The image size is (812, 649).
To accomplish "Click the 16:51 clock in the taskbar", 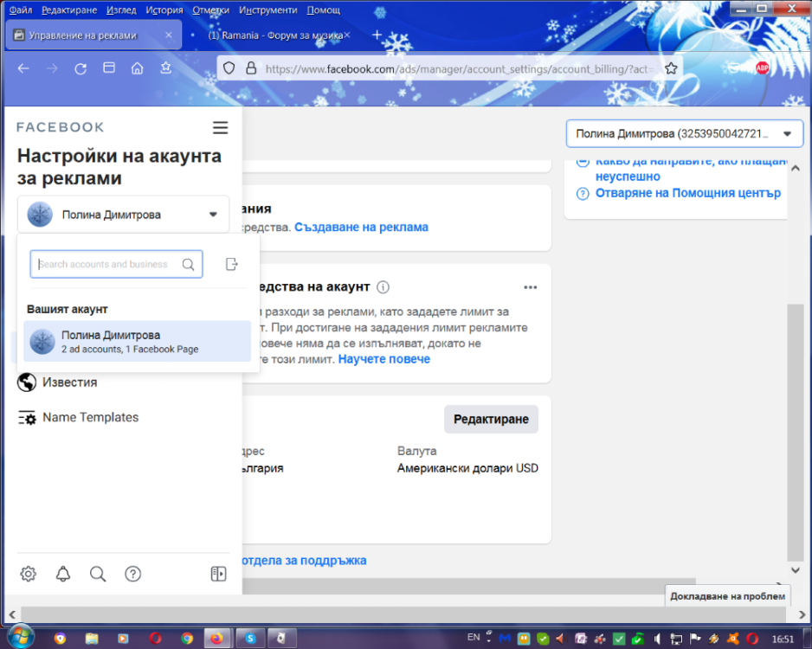I will coord(783,639).
